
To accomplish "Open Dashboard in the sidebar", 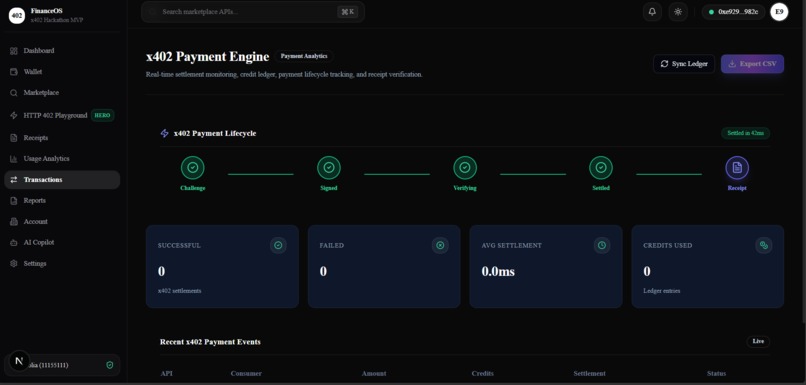I will pos(62,51).
